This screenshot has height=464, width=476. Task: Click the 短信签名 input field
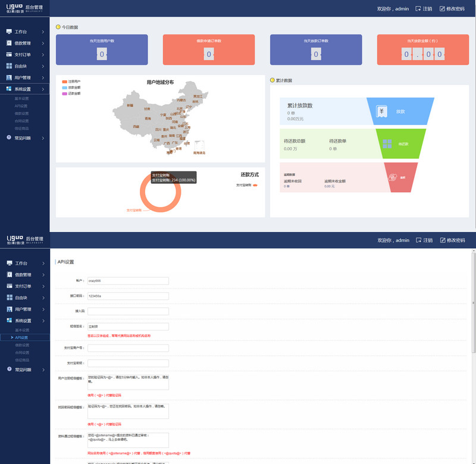(x=128, y=327)
